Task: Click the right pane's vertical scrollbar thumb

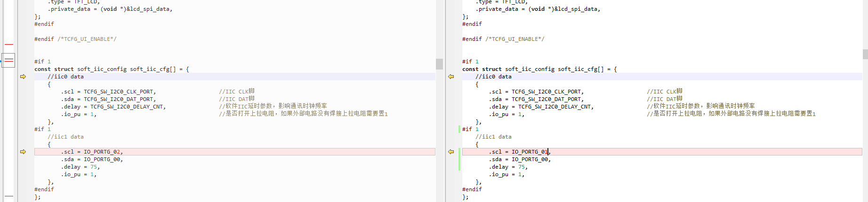Action: tap(865, 54)
